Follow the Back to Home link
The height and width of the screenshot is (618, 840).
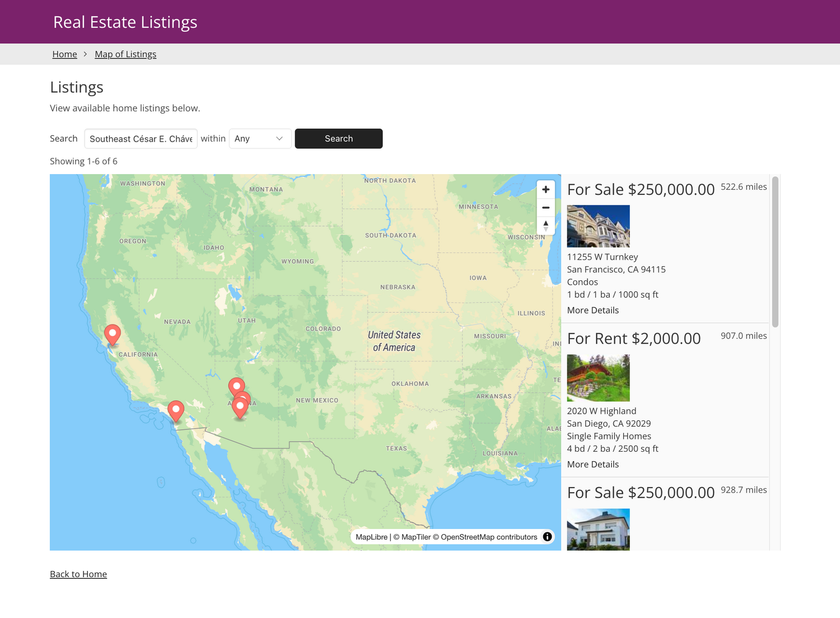78,574
